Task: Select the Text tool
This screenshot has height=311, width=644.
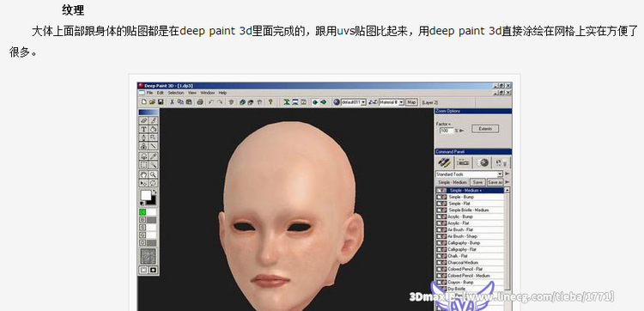Action: pos(143,130)
